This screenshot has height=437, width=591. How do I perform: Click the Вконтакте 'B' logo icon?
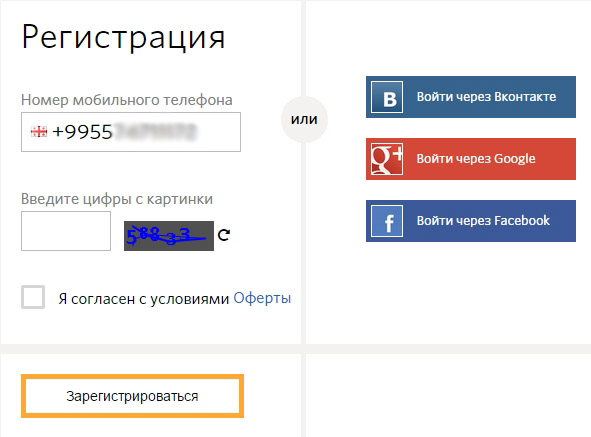click(x=387, y=97)
